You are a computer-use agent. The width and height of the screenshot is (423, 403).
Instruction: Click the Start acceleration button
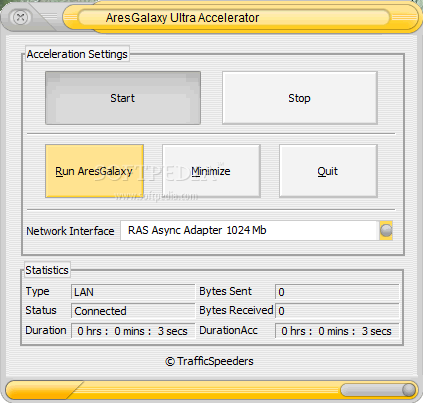coord(123,98)
